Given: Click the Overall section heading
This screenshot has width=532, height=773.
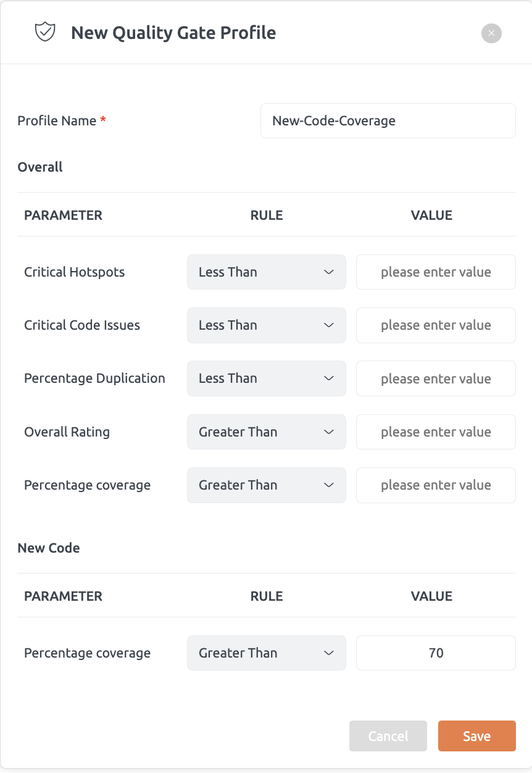Looking at the screenshot, I should point(40,167).
